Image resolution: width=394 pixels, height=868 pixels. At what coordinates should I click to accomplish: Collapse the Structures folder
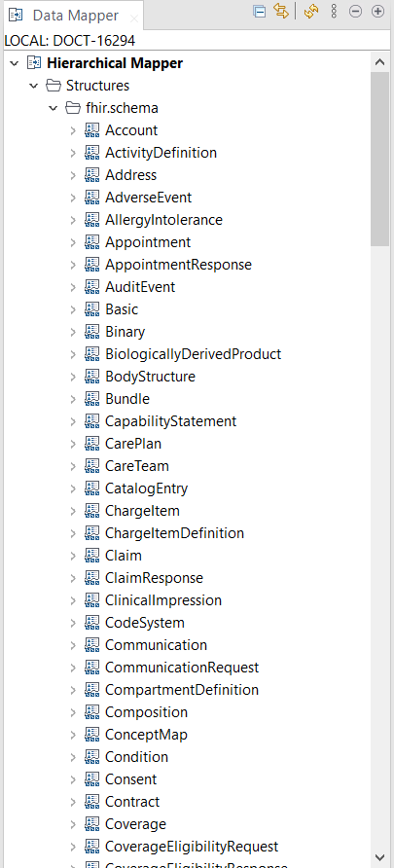click(34, 86)
